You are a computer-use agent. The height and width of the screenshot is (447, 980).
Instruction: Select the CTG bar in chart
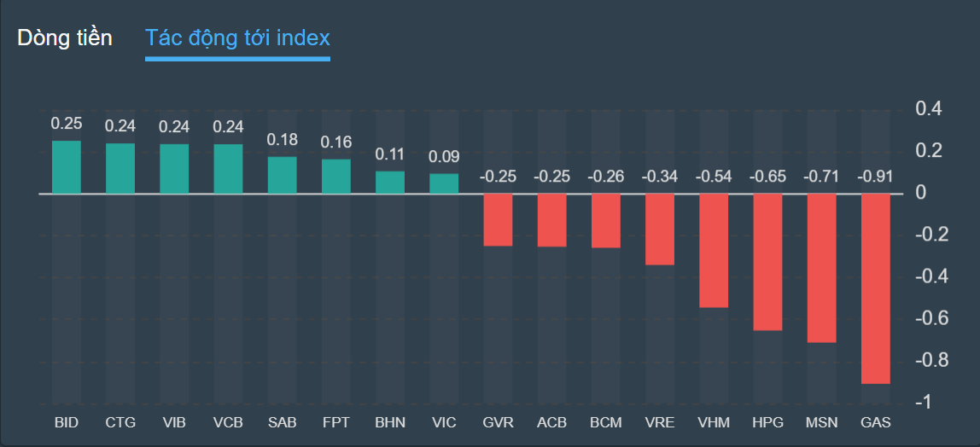120,168
